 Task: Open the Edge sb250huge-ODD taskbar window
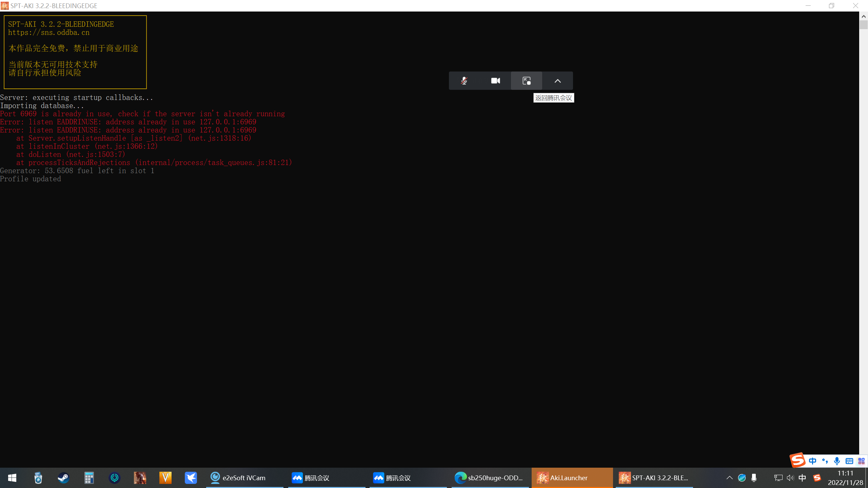coord(490,478)
